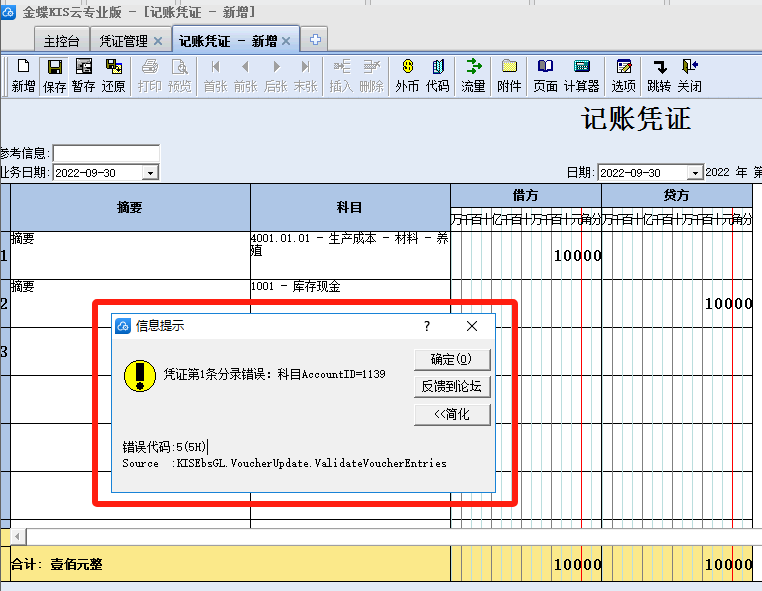Select the 记账凭证 - 新增 tab
Viewport: 762px width, 591px height.
coord(236,40)
